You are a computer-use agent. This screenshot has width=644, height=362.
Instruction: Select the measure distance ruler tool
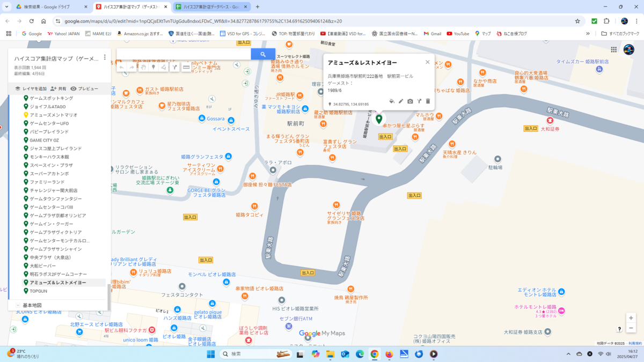(186, 68)
